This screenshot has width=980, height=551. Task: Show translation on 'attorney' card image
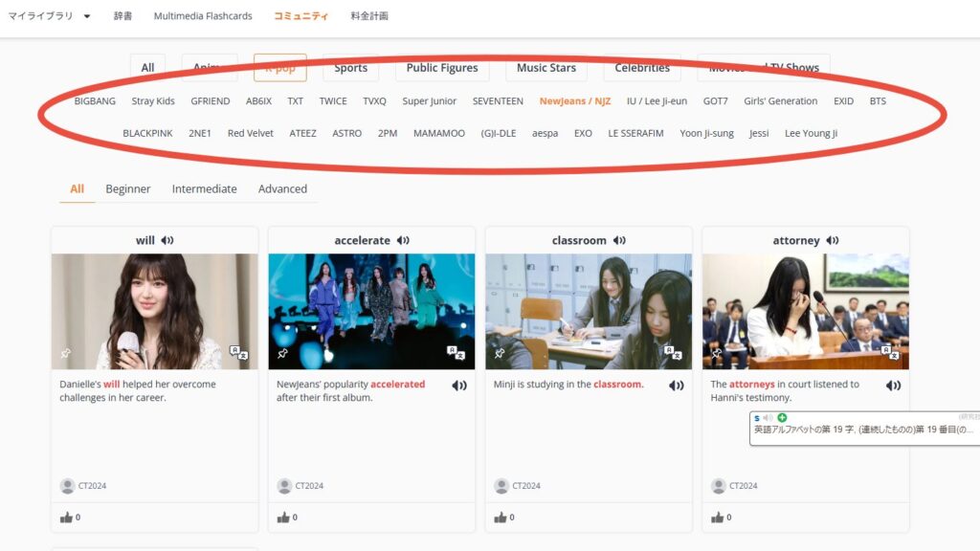coord(889,352)
